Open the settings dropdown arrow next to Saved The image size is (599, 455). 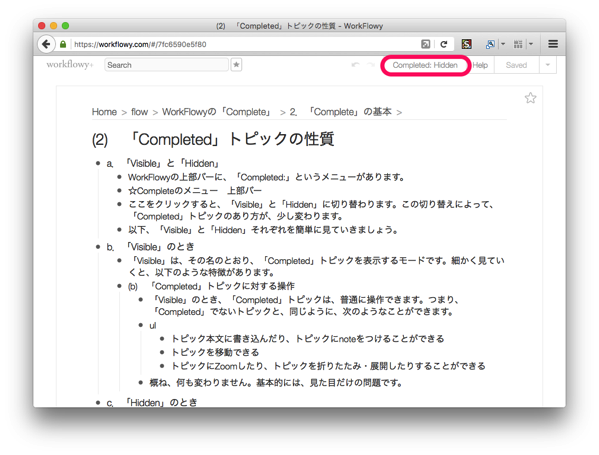[547, 65]
